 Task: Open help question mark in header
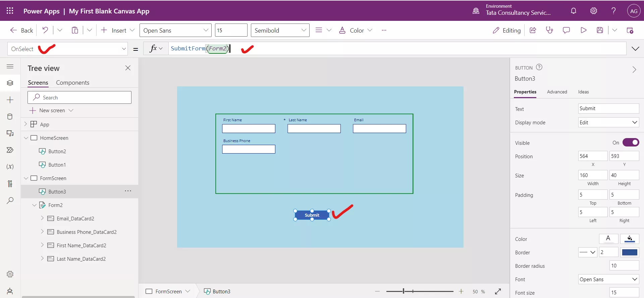pyautogui.click(x=613, y=11)
